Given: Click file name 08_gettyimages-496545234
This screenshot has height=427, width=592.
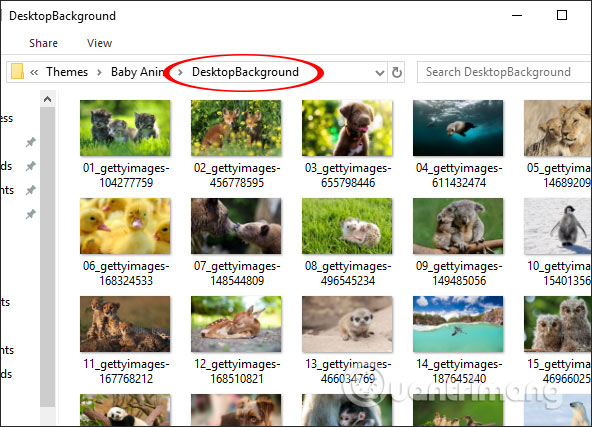Looking at the screenshot, I should (x=348, y=273).
